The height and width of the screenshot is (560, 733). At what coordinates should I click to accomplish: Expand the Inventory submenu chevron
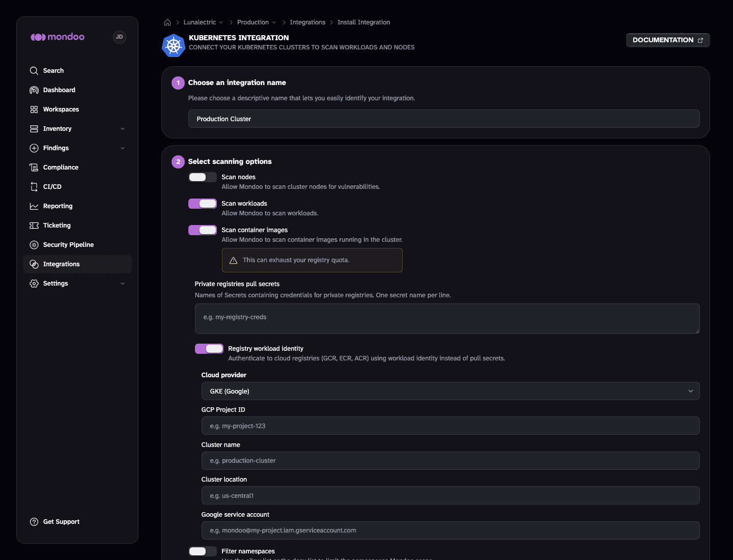tap(123, 129)
